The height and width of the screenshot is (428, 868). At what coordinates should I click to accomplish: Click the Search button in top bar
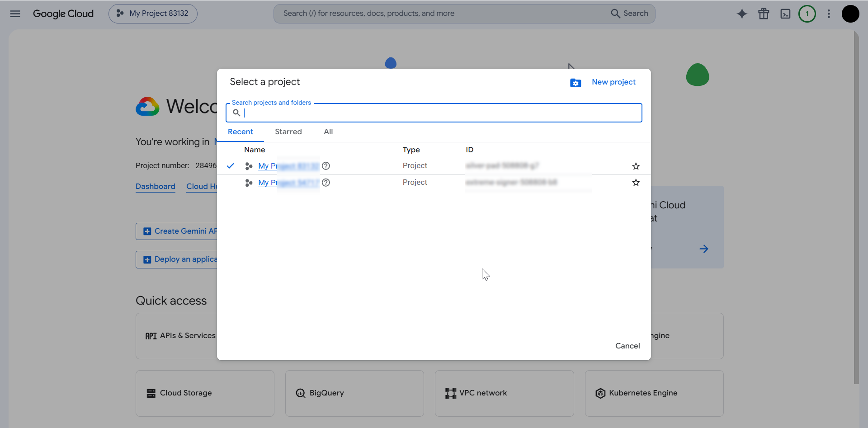[x=630, y=14]
